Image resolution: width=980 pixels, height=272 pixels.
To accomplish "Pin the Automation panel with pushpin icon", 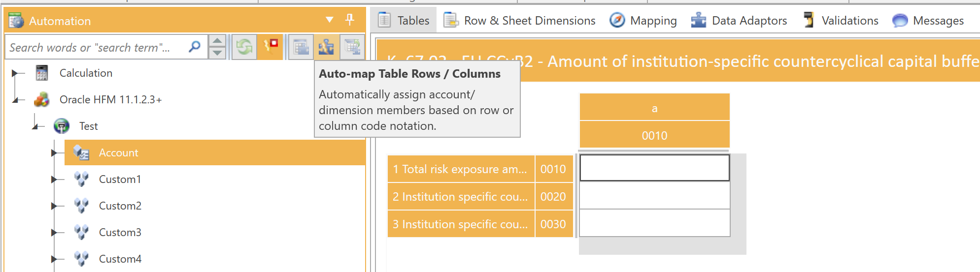I will (350, 20).
